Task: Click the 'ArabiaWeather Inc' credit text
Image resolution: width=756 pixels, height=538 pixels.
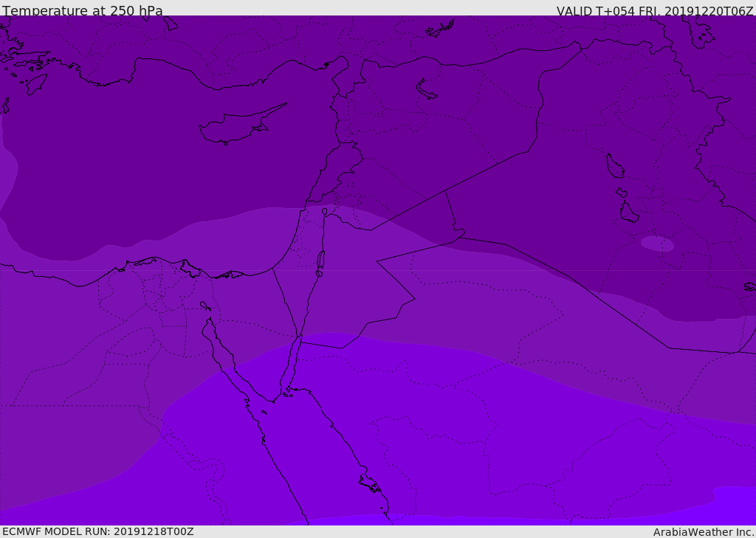Action: point(704,532)
